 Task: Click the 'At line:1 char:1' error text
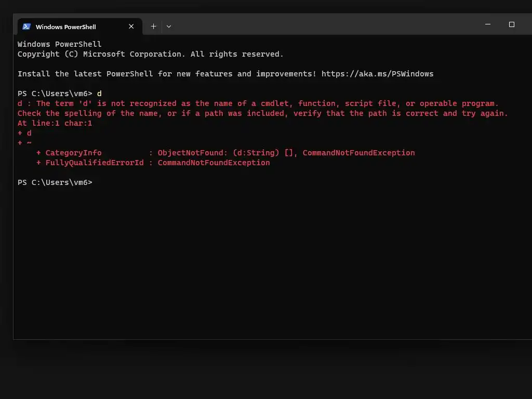(55, 123)
